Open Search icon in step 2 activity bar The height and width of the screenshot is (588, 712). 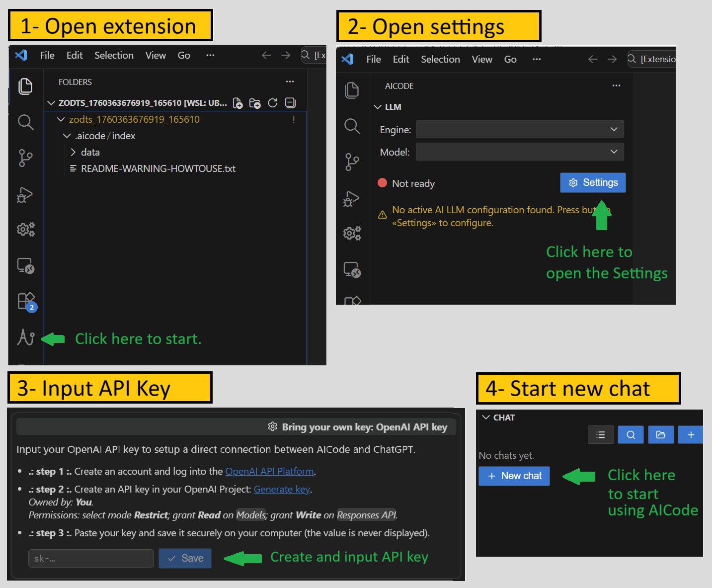352,126
